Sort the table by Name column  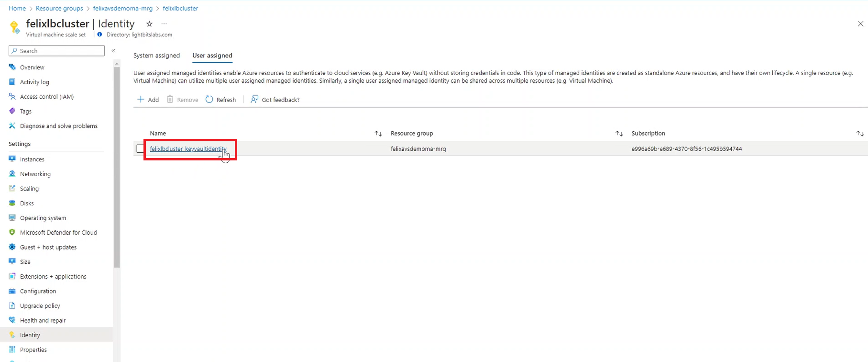378,134
